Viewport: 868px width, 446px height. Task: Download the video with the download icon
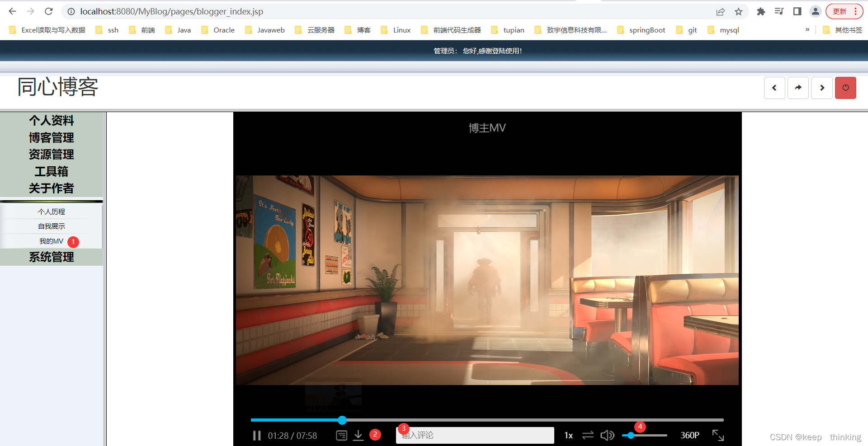pyautogui.click(x=359, y=436)
